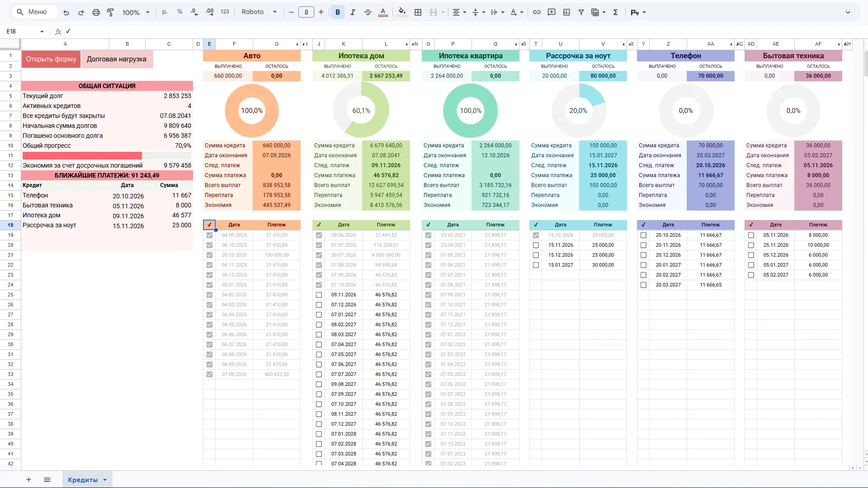Screen dimensions: 868x488
Task: Expand the Roboto font dropdown
Action: click(x=259, y=12)
